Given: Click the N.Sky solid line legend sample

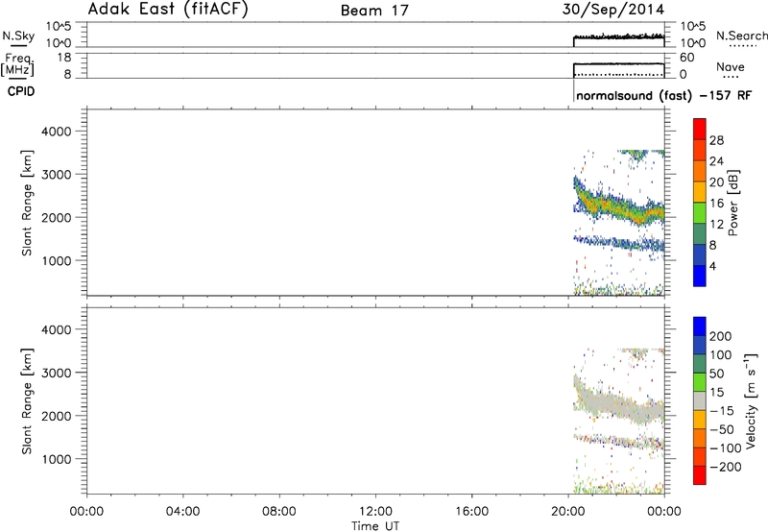Looking at the screenshot, I should (x=18, y=45).
